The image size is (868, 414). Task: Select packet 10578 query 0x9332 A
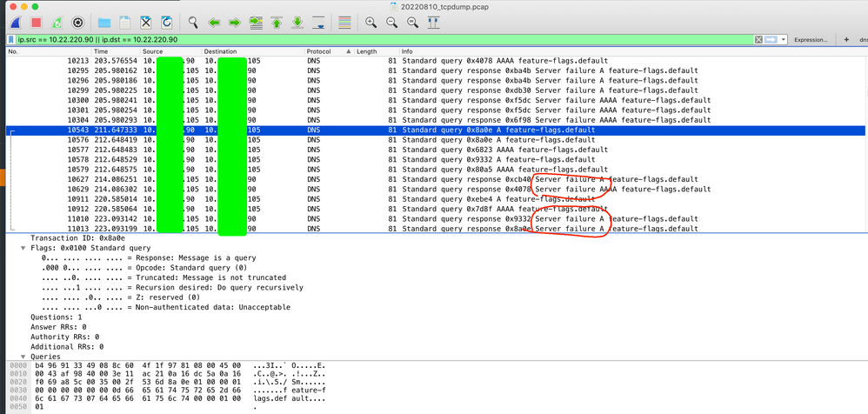pyautogui.click(x=437, y=159)
